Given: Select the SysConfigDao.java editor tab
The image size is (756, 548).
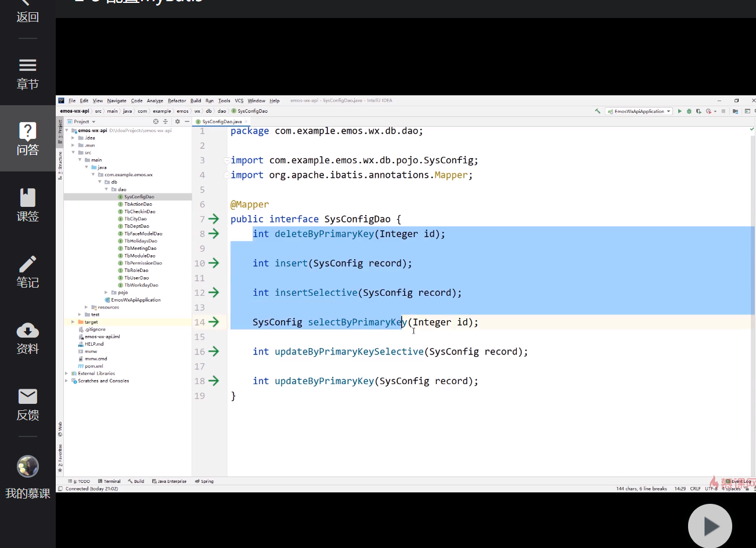Looking at the screenshot, I should coord(221,121).
